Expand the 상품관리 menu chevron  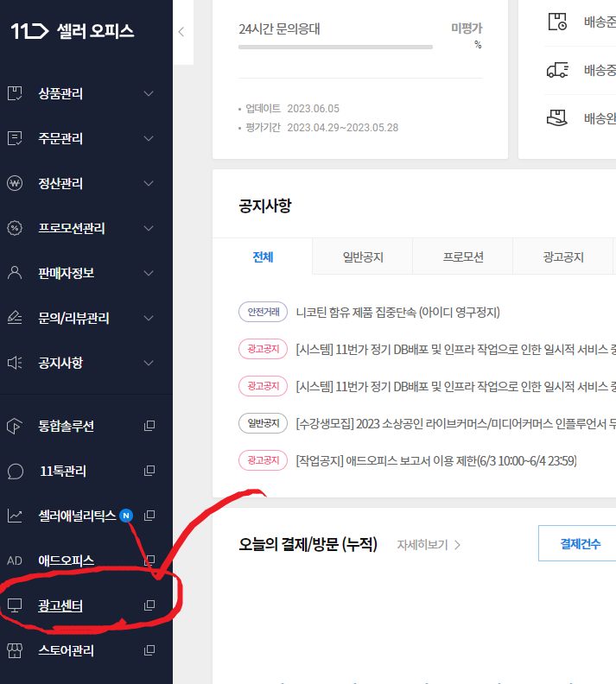(149, 94)
